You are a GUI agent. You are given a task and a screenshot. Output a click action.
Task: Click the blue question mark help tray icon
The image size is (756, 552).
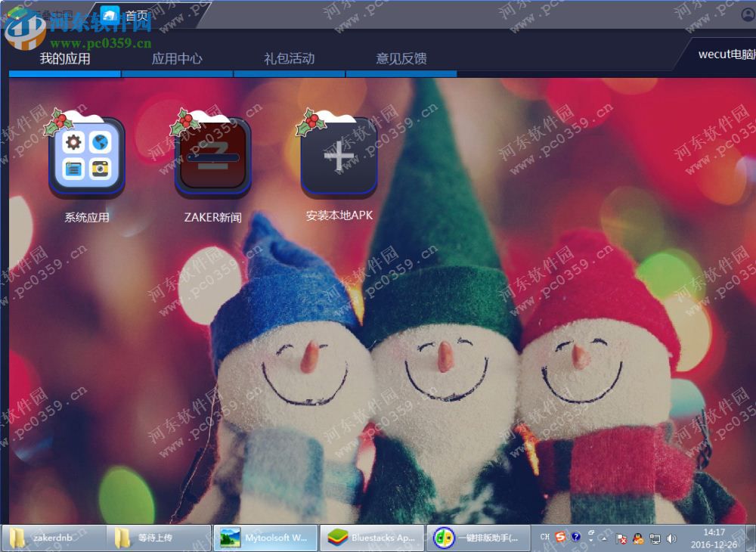(576, 538)
